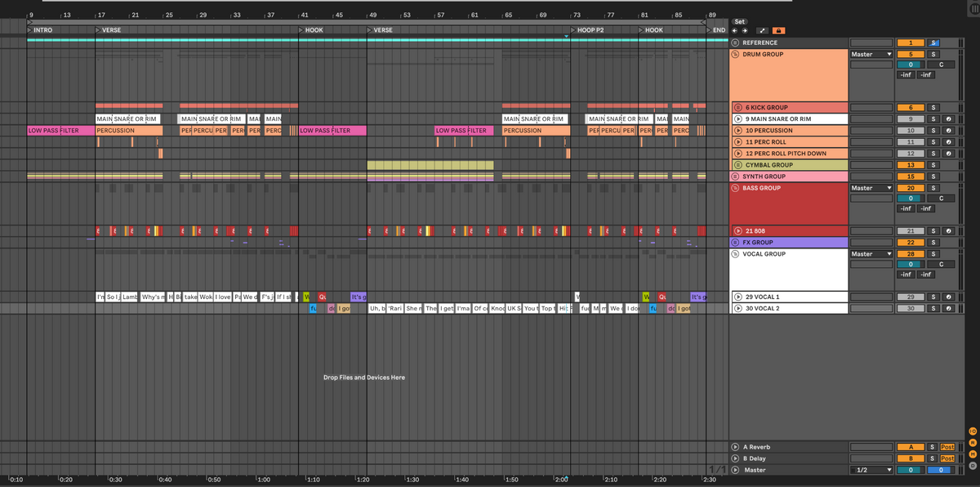Click the Set locator button
The width and height of the screenshot is (980, 487).
click(739, 21)
